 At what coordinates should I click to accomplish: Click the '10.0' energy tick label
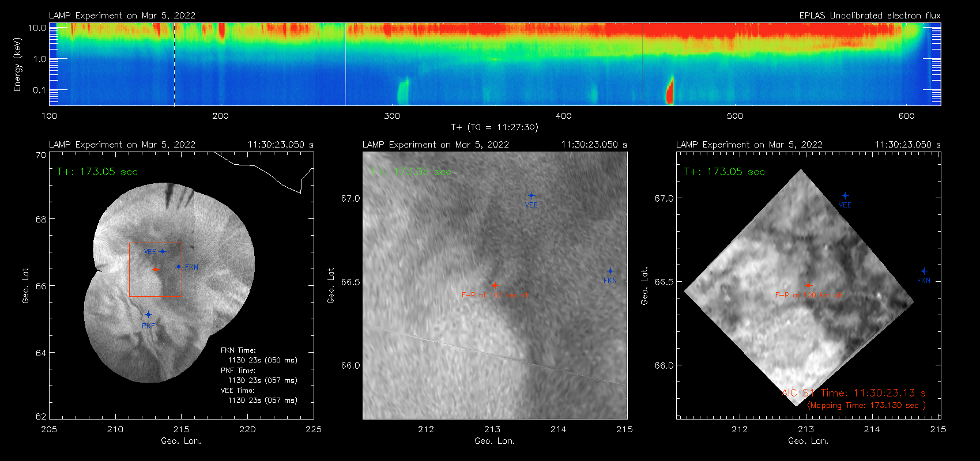[x=37, y=28]
